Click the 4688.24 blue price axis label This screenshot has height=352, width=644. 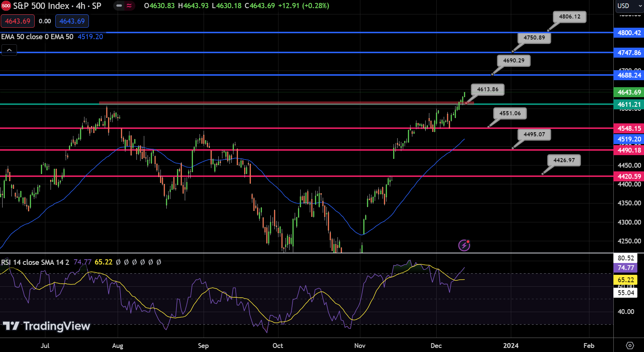click(629, 75)
